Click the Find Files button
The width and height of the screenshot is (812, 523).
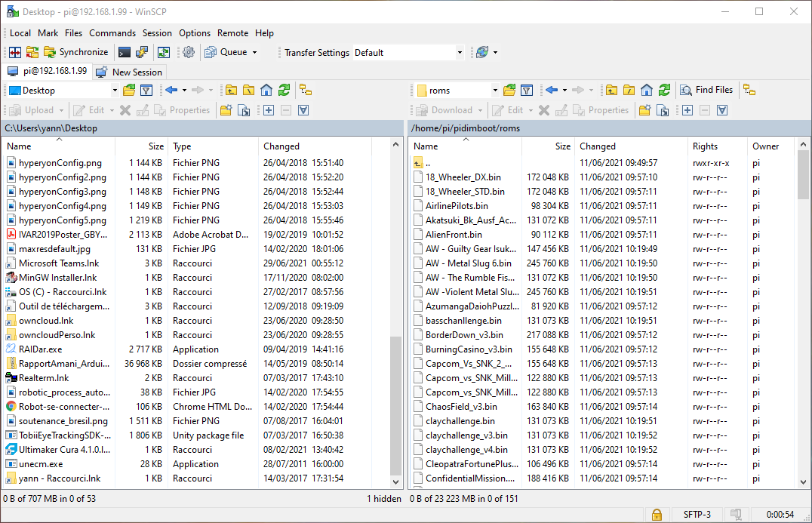pyautogui.click(x=707, y=90)
